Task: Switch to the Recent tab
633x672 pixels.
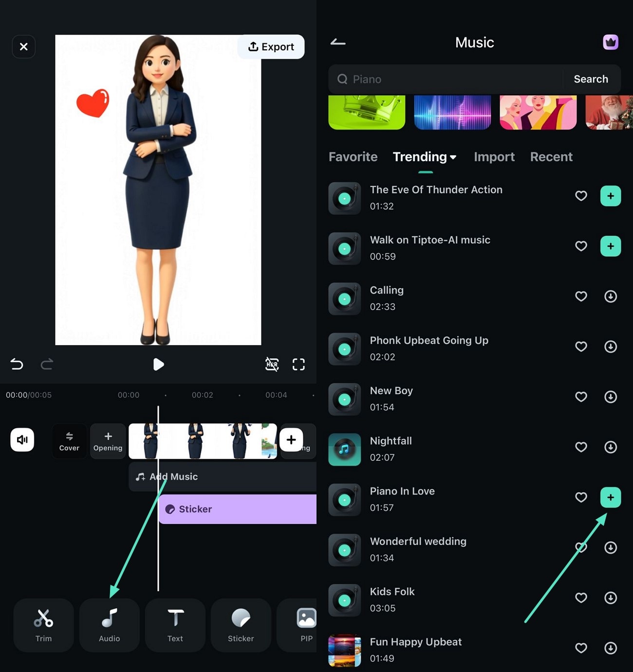Action: click(551, 157)
